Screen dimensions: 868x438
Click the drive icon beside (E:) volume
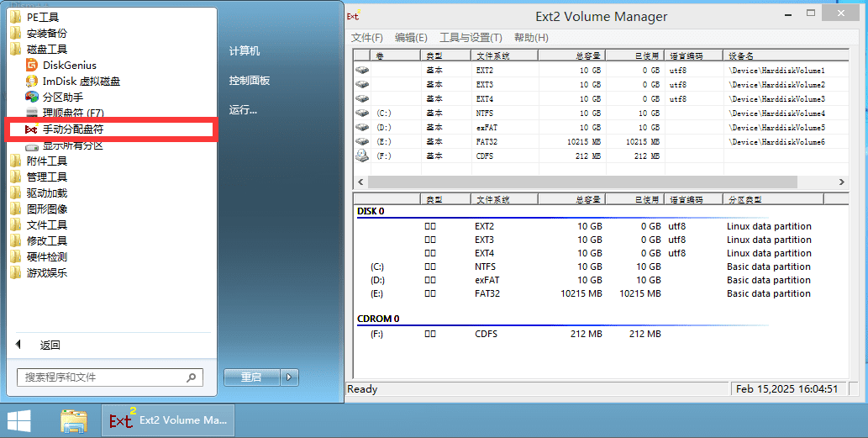point(362,142)
